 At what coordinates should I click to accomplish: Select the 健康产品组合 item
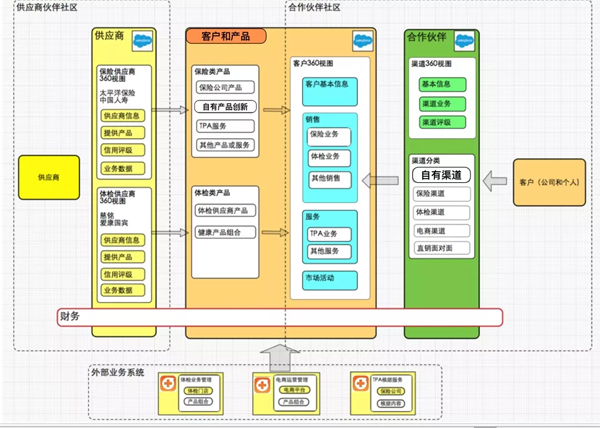coord(227,232)
